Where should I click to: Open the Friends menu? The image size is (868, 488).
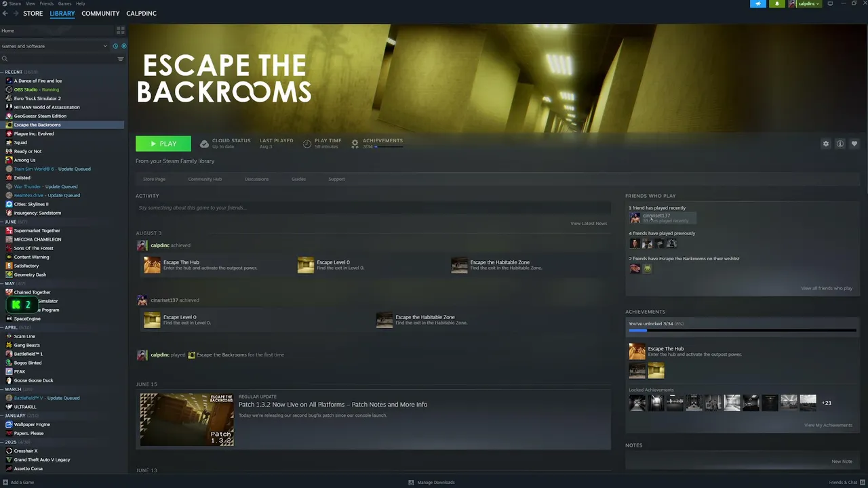[x=47, y=3]
